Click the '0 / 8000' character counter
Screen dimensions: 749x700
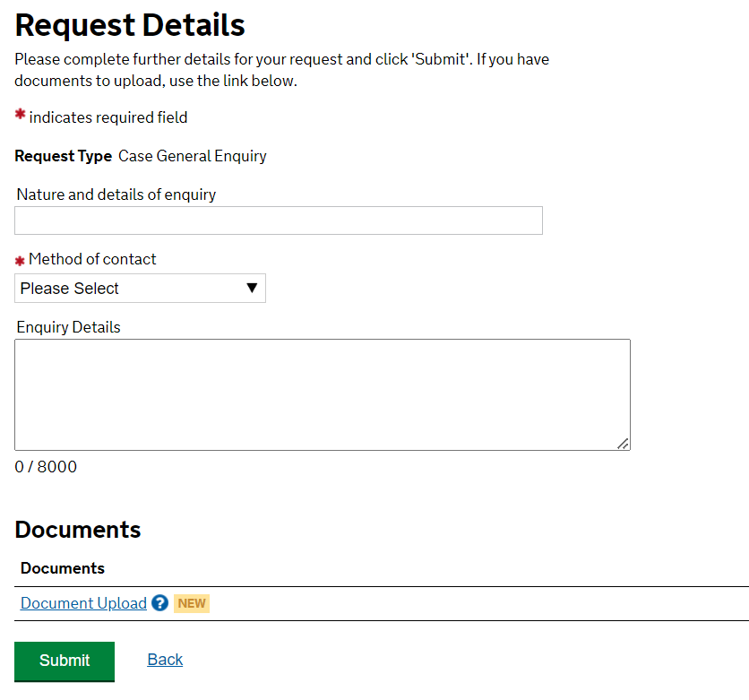[x=46, y=467]
